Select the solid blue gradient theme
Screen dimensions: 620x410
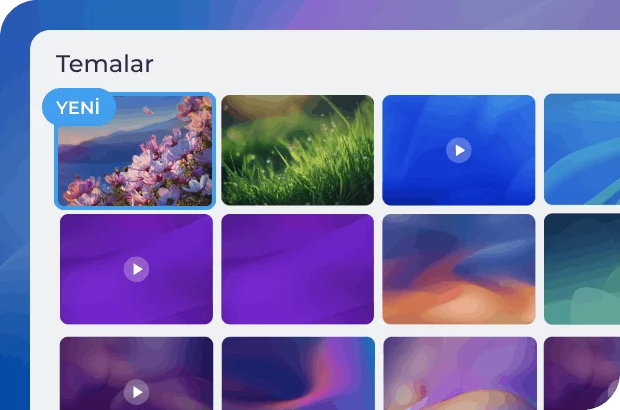(x=459, y=150)
